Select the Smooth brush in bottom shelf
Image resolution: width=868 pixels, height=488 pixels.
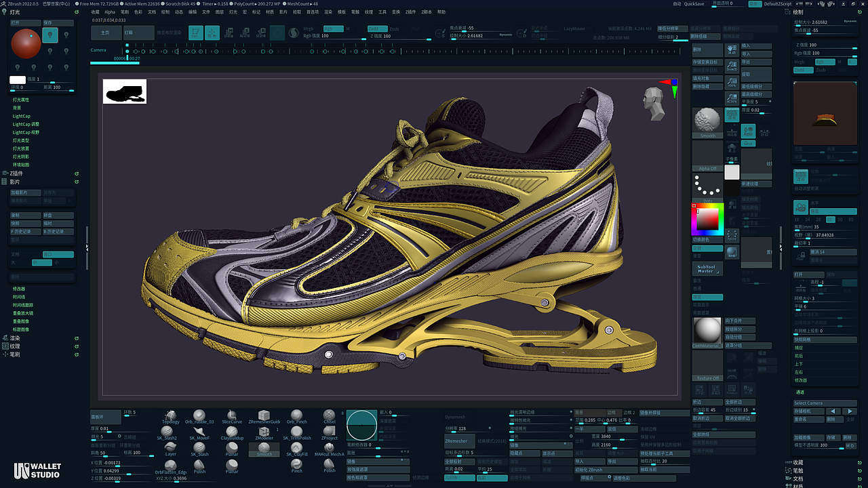tap(264, 449)
